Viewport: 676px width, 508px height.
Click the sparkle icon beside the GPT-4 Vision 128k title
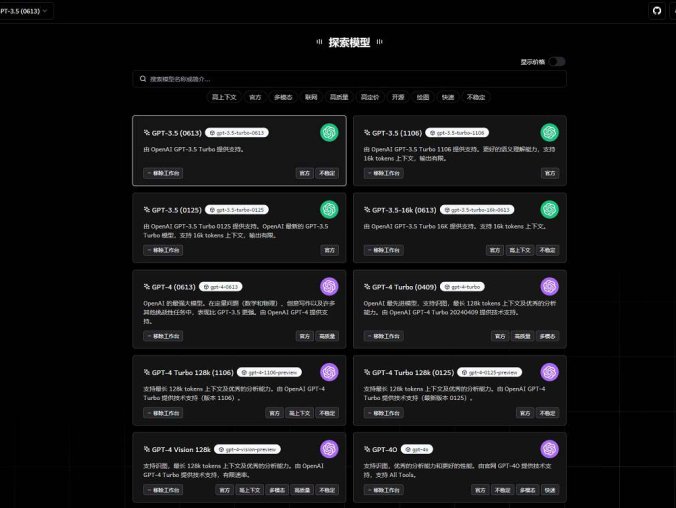147,449
